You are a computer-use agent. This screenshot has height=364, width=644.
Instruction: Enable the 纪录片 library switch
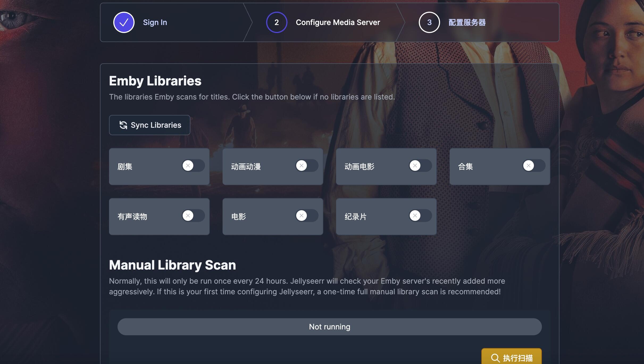420,216
